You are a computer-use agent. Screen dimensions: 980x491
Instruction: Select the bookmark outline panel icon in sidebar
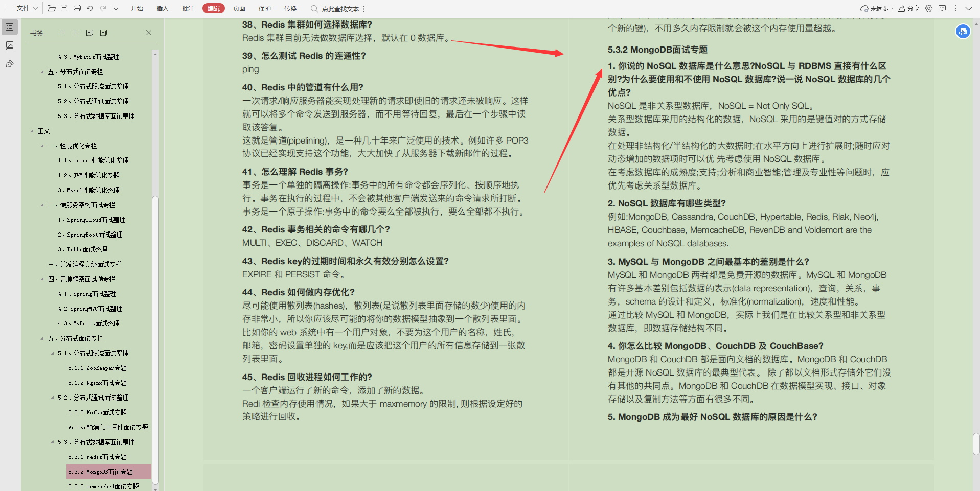tap(10, 27)
